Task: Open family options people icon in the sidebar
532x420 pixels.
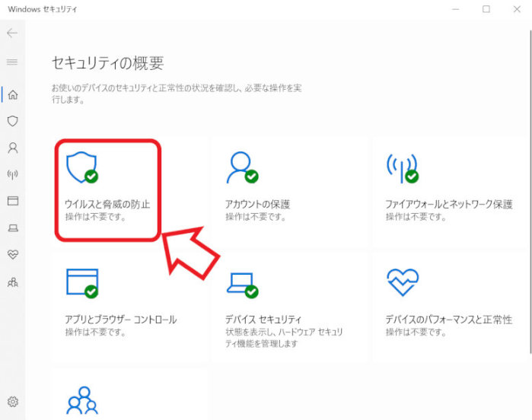Action: click(x=13, y=282)
